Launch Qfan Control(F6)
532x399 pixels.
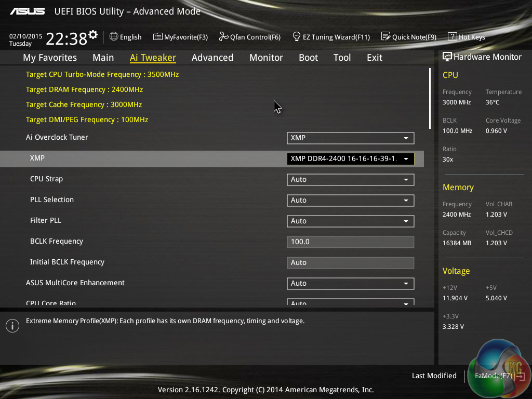click(x=255, y=37)
